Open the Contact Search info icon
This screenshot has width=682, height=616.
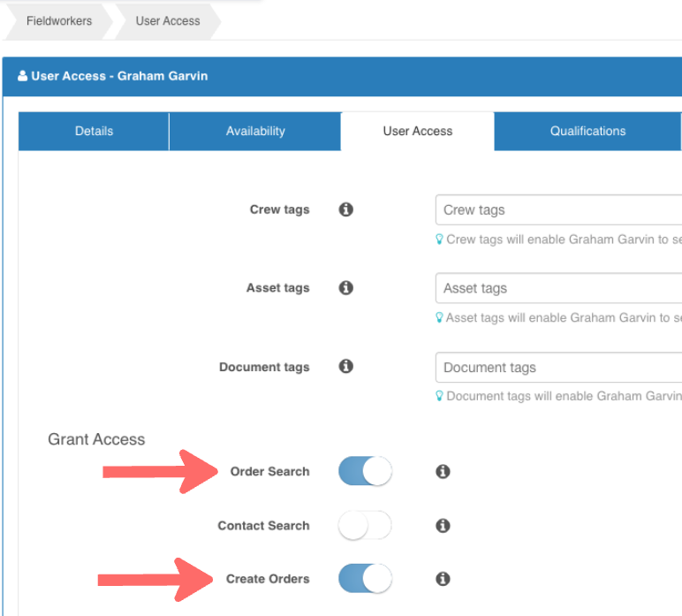443,526
